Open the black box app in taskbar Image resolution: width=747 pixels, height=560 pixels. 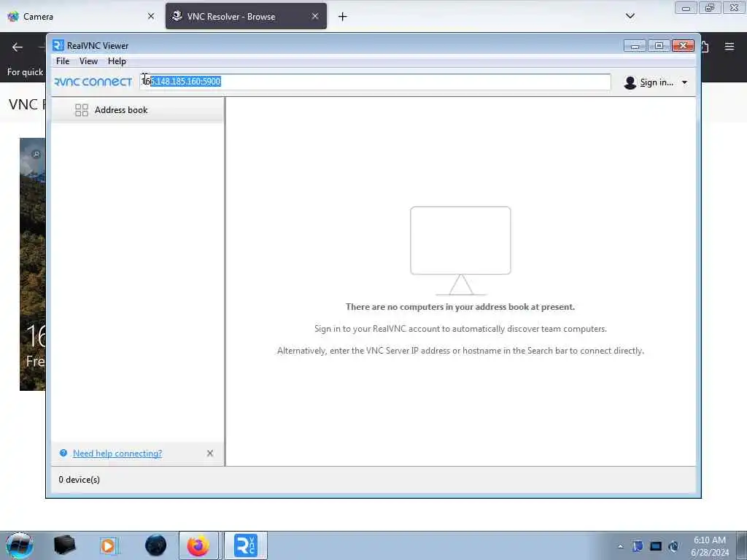coord(64,545)
